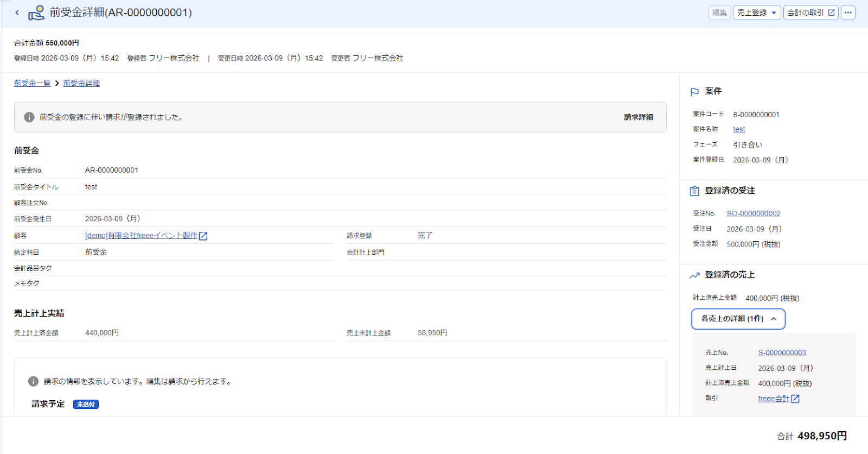The height and width of the screenshot is (454, 868).
Task: Click the 編集 button
Action: [x=719, y=12]
